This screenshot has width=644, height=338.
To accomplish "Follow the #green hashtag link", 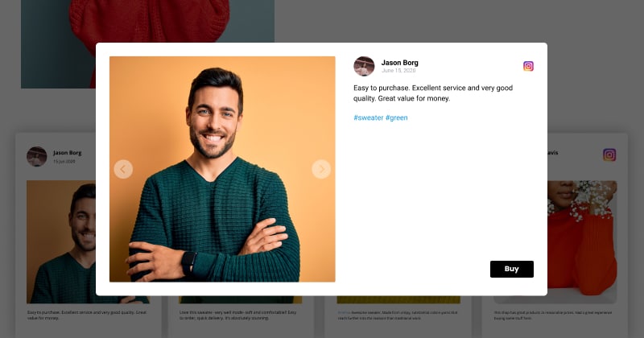I will tap(396, 117).
